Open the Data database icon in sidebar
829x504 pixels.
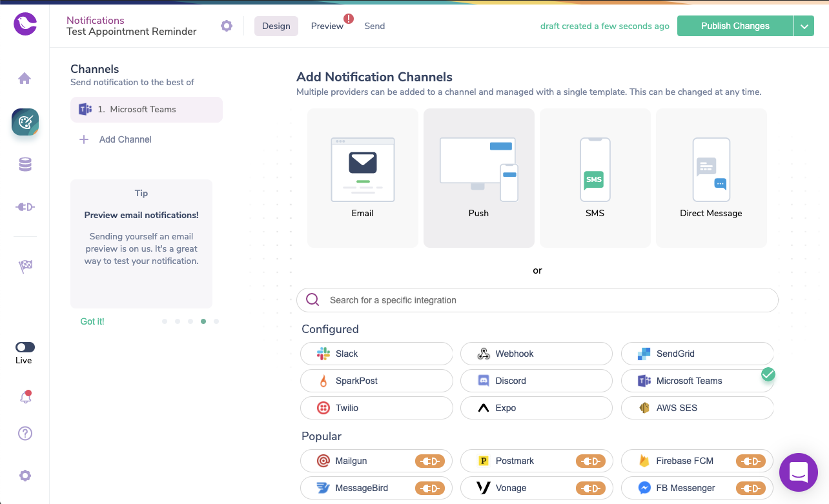click(25, 165)
